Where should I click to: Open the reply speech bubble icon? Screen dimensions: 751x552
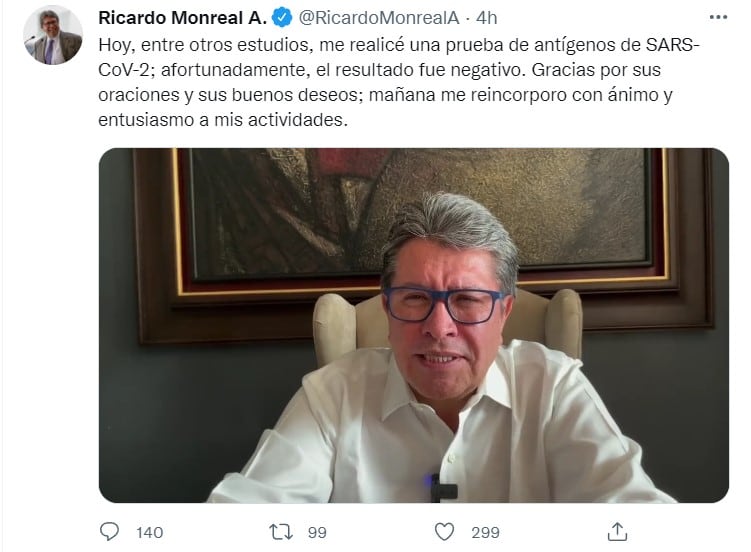(109, 531)
